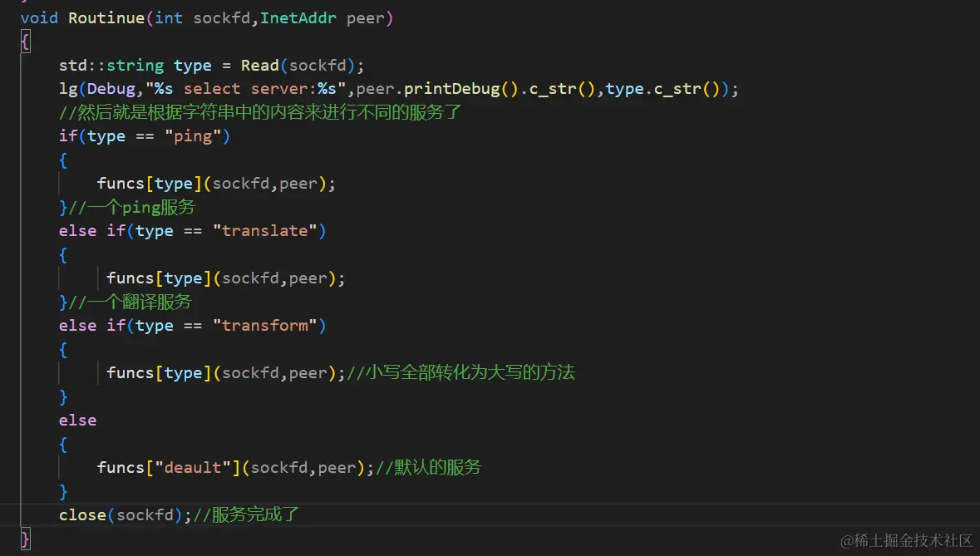The image size is (980, 556).
Task: Click the "ping" string literal in the if condition
Action: (193, 136)
